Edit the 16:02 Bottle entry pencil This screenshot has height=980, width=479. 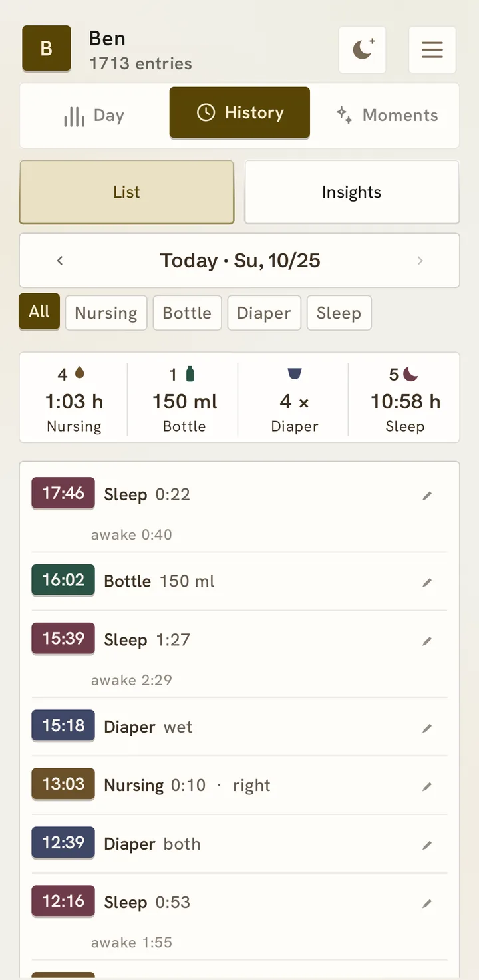coord(427,582)
